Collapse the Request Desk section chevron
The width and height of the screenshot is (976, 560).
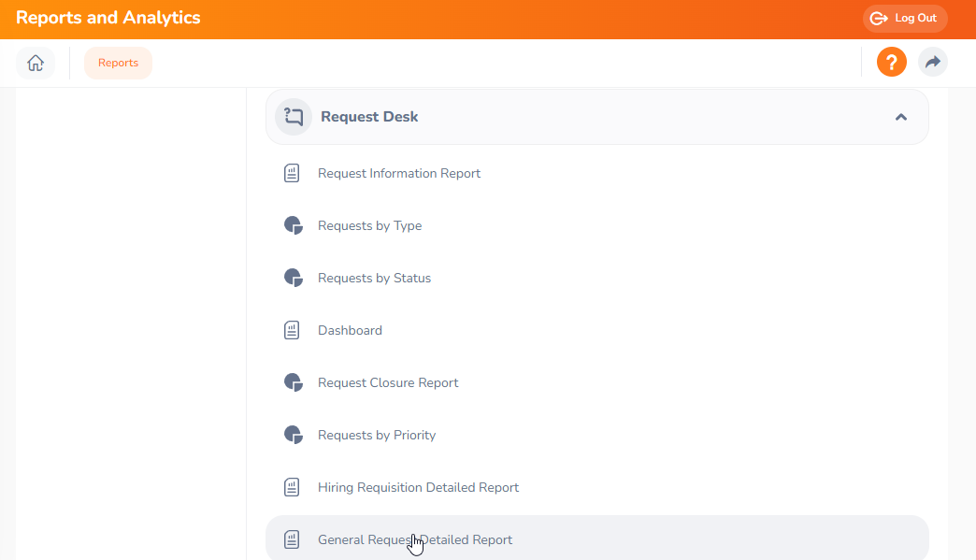point(900,117)
